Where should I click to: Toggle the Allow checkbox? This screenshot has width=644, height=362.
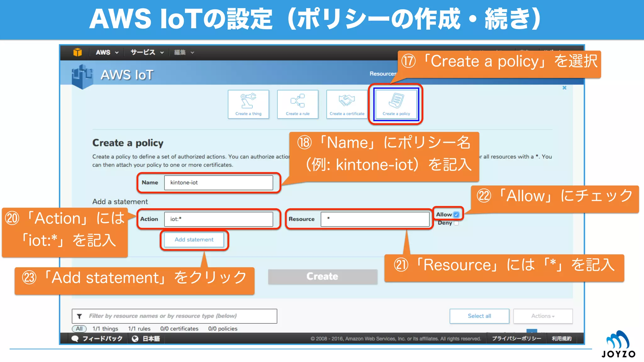click(456, 215)
